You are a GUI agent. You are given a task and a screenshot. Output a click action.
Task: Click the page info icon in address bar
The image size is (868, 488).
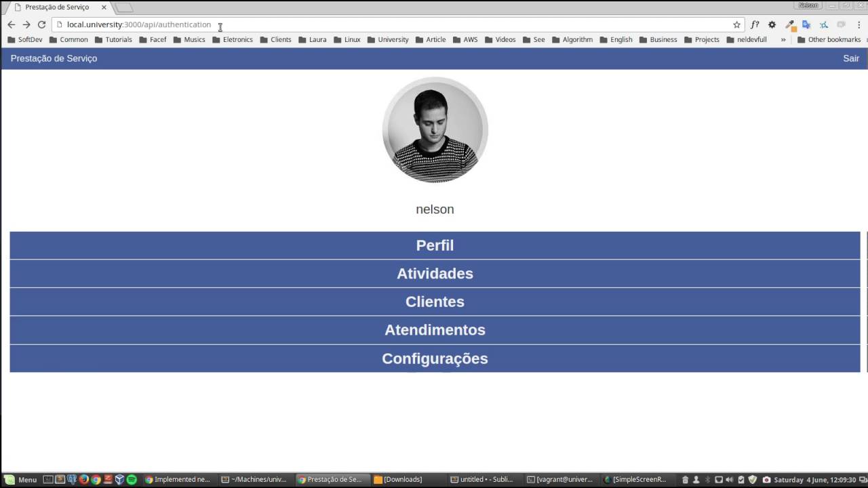point(60,24)
